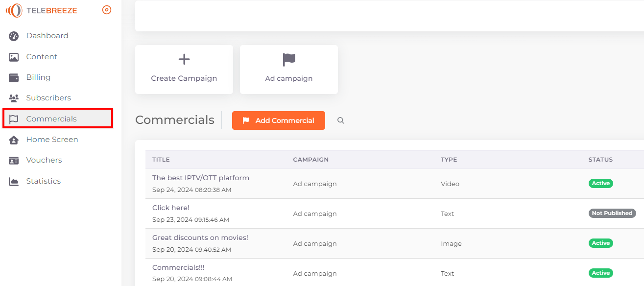Click the Statistics chart icon
The height and width of the screenshot is (286, 644).
[14, 181]
